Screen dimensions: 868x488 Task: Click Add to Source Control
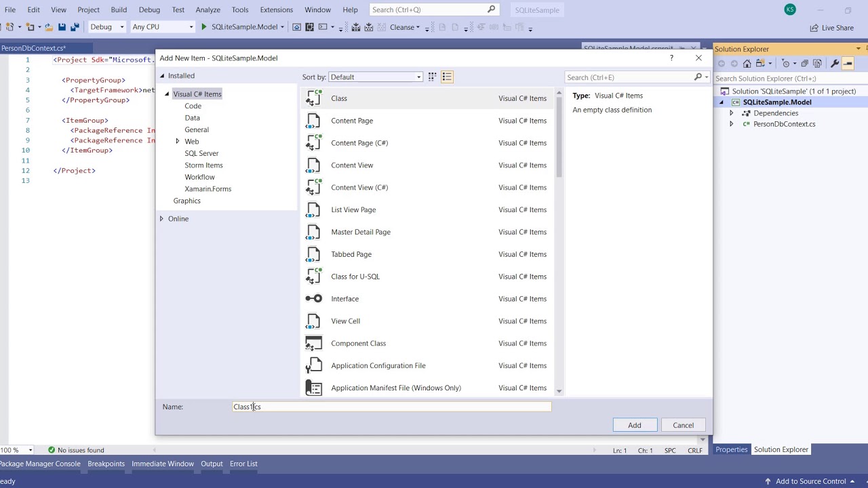pyautogui.click(x=810, y=481)
